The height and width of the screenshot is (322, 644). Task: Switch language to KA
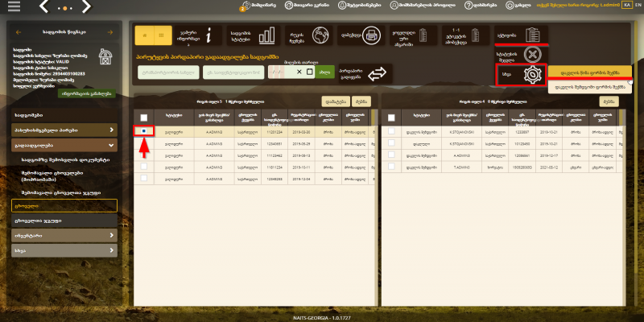pos(626,5)
